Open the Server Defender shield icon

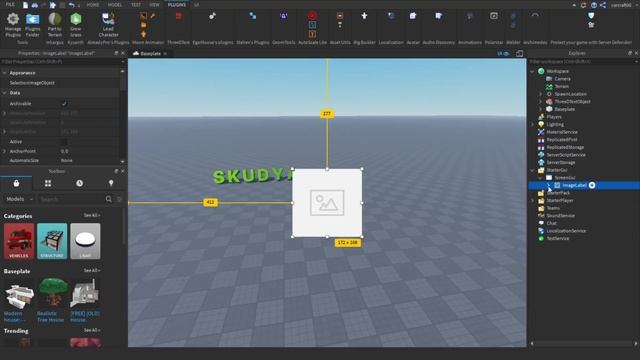591,16
